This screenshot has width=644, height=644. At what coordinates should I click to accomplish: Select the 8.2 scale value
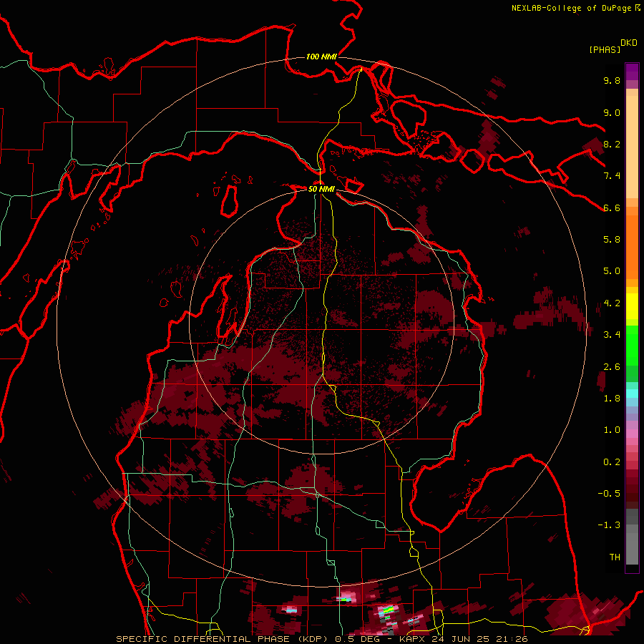coord(612,144)
